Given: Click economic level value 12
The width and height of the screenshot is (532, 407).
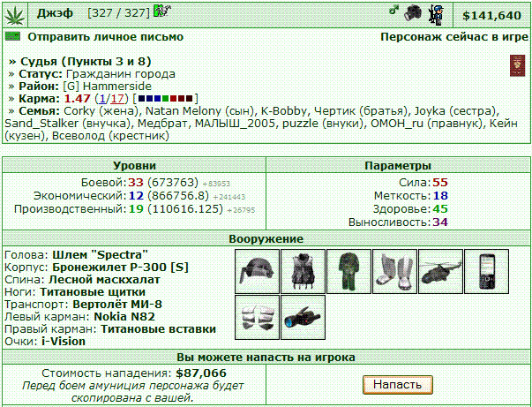Looking at the screenshot, I should tap(136, 196).
